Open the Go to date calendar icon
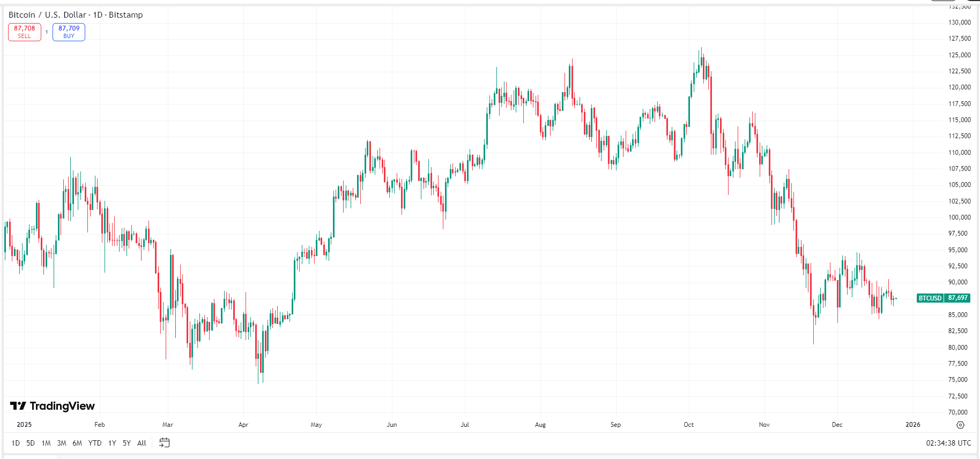Image resolution: width=980 pixels, height=459 pixels. (165, 443)
